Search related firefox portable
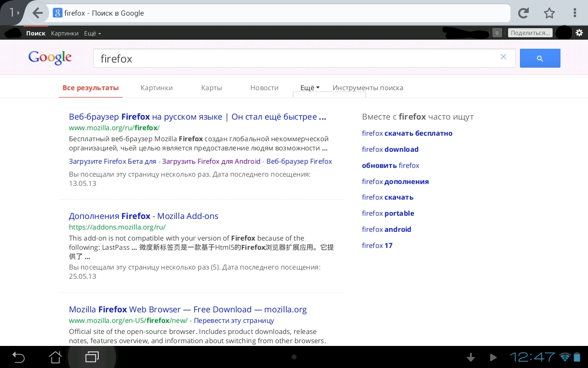 click(x=388, y=213)
